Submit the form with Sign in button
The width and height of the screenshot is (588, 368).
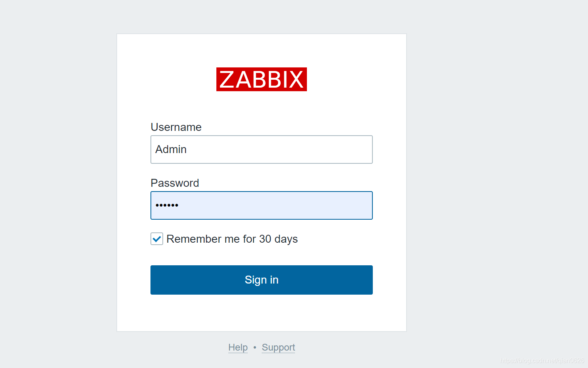pos(262,280)
